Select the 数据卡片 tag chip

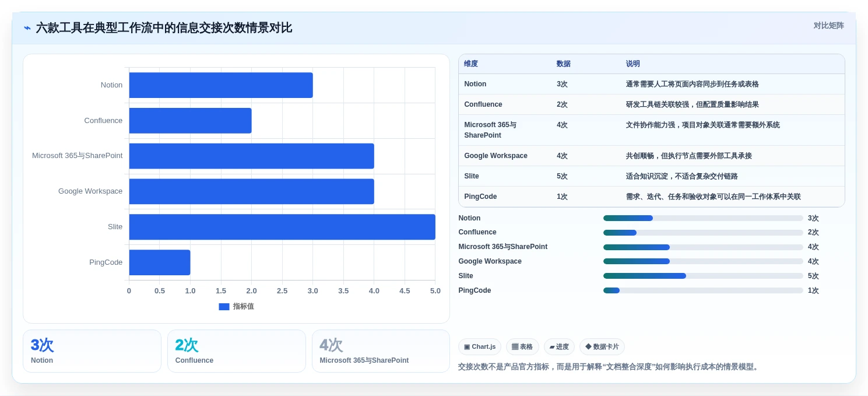tap(602, 346)
